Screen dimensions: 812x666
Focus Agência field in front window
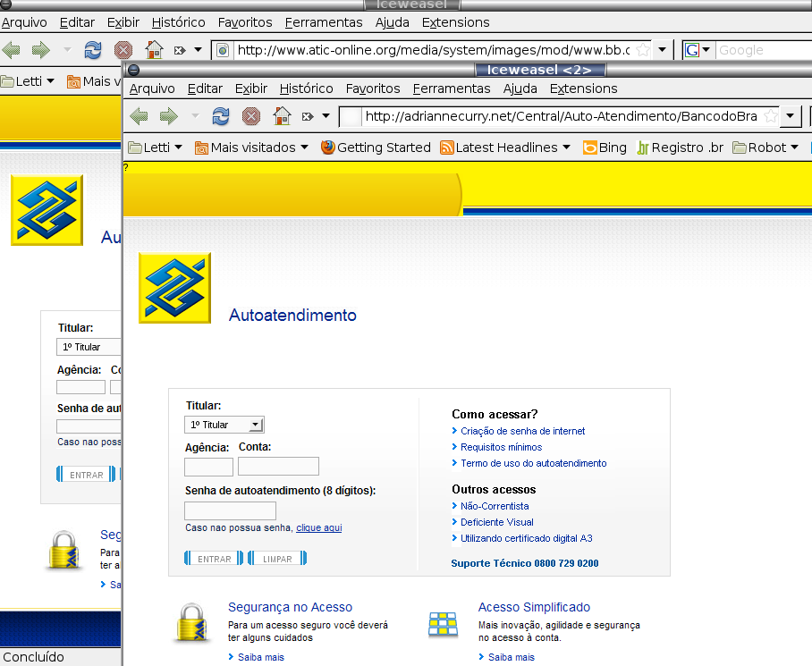[x=208, y=467]
